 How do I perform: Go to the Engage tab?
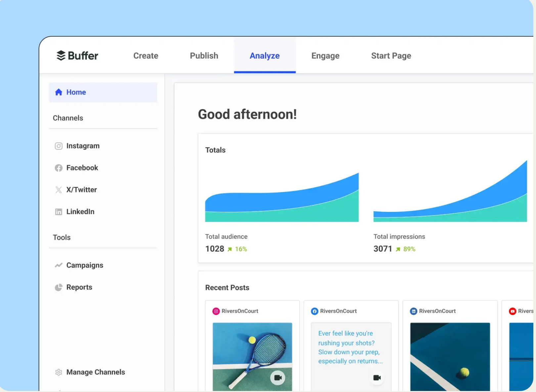325,56
